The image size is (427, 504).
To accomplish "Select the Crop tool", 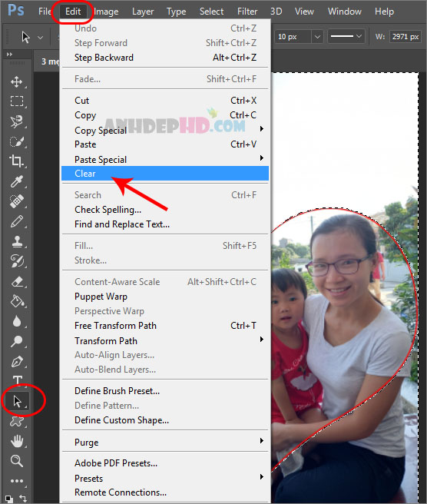I will point(17,161).
